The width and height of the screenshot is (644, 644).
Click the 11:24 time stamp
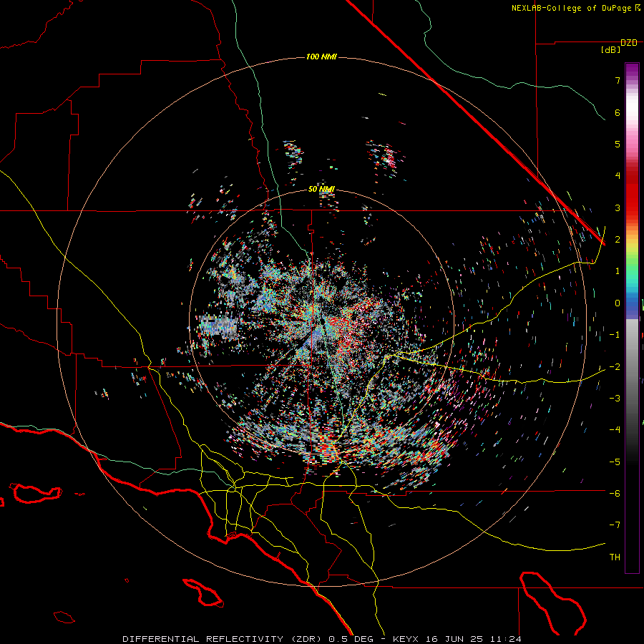click(x=507, y=639)
